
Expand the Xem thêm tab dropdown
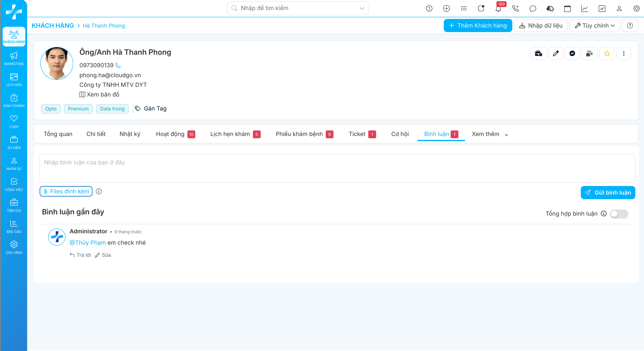490,134
